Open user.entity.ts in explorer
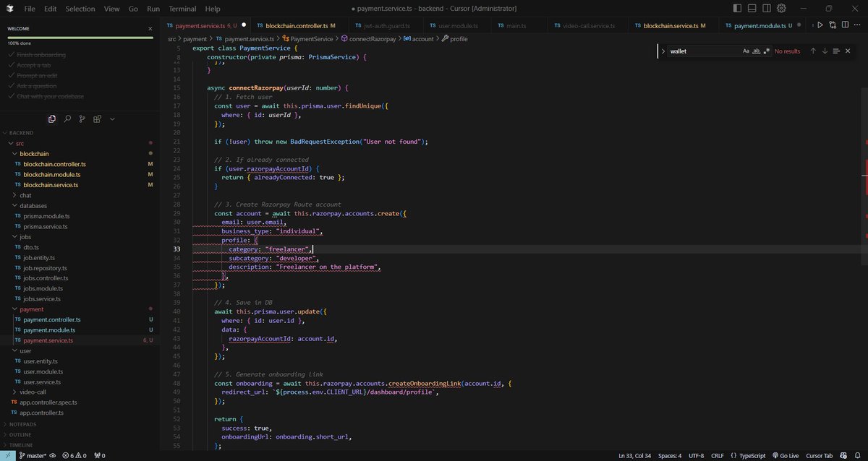 coord(78,361)
